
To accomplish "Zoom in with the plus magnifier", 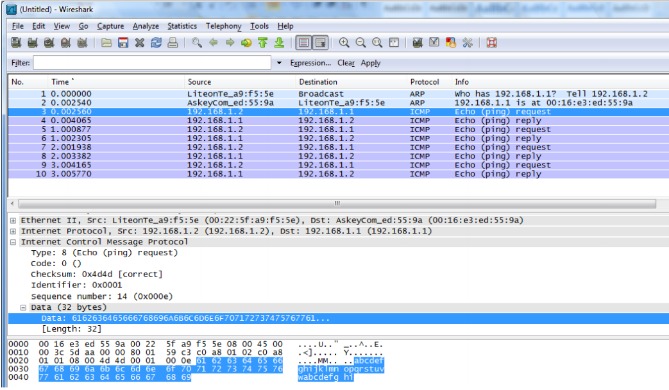I will [x=344, y=43].
